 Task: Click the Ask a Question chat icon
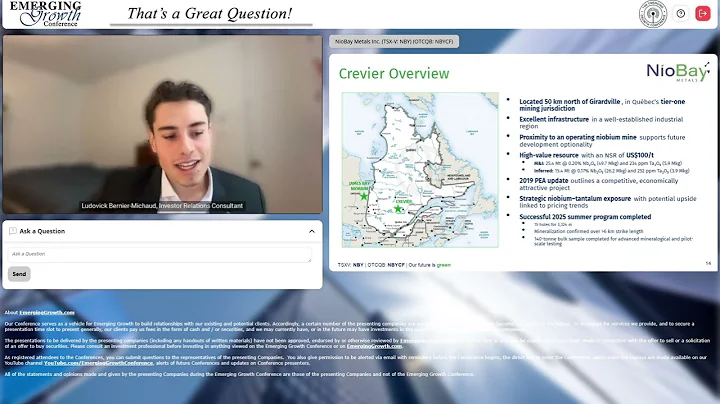click(x=13, y=231)
